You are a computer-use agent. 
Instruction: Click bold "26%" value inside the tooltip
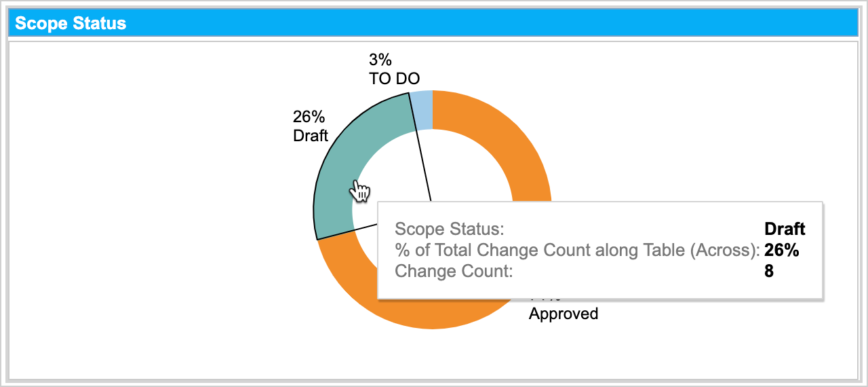[x=781, y=251]
